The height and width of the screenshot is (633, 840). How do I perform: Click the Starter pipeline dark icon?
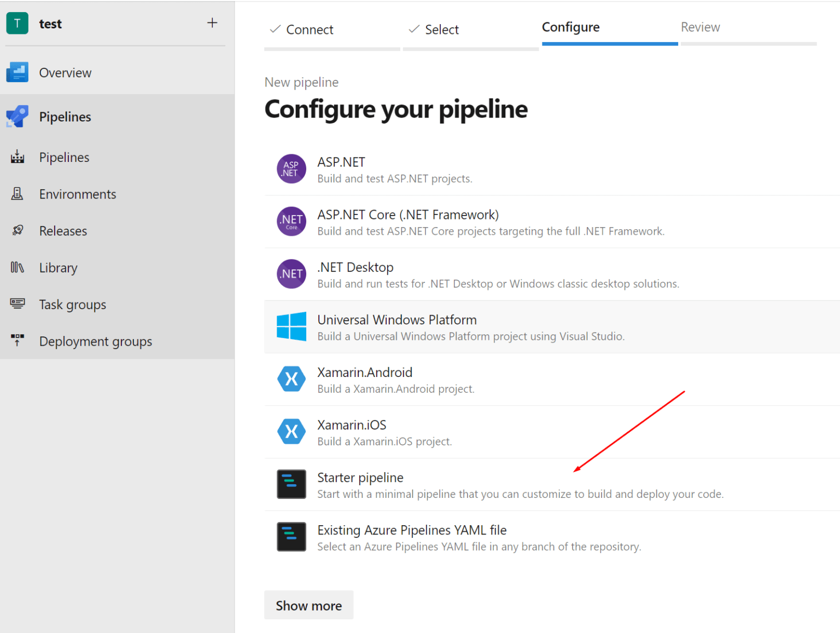(291, 484)
